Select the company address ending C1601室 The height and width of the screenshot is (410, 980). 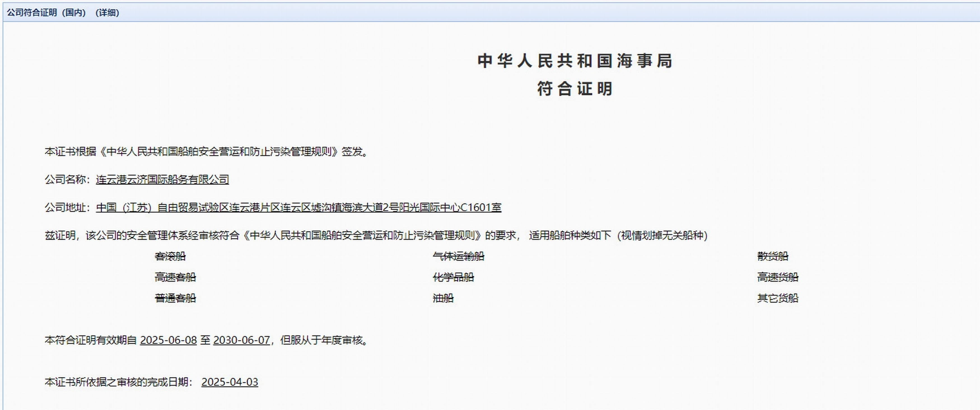[299, 207]
